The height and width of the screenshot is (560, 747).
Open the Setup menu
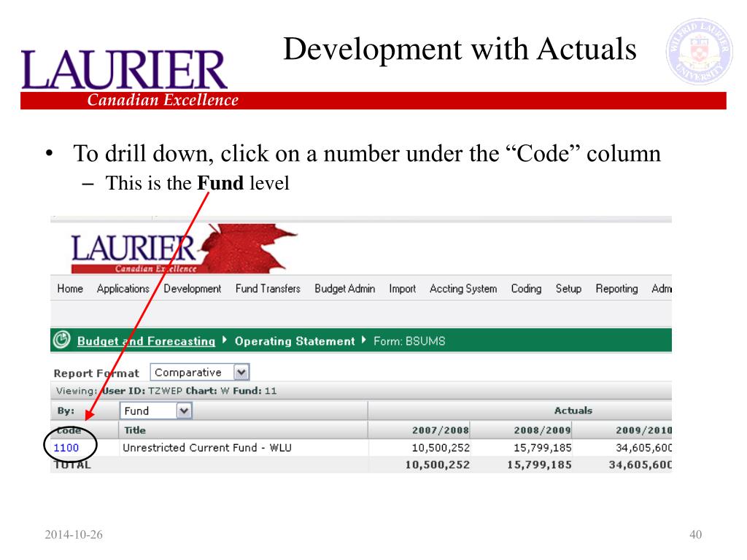[x=568, y=289]
